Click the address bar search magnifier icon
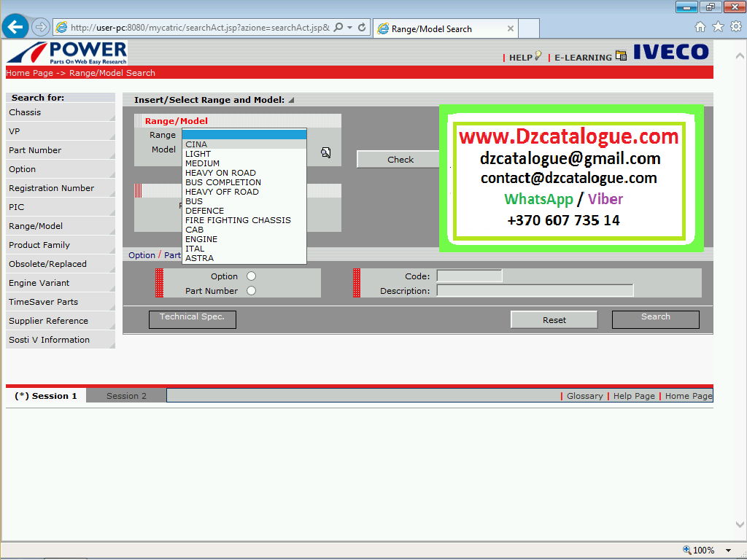This screenshot has height=560, width=747. tap(338, 27)
